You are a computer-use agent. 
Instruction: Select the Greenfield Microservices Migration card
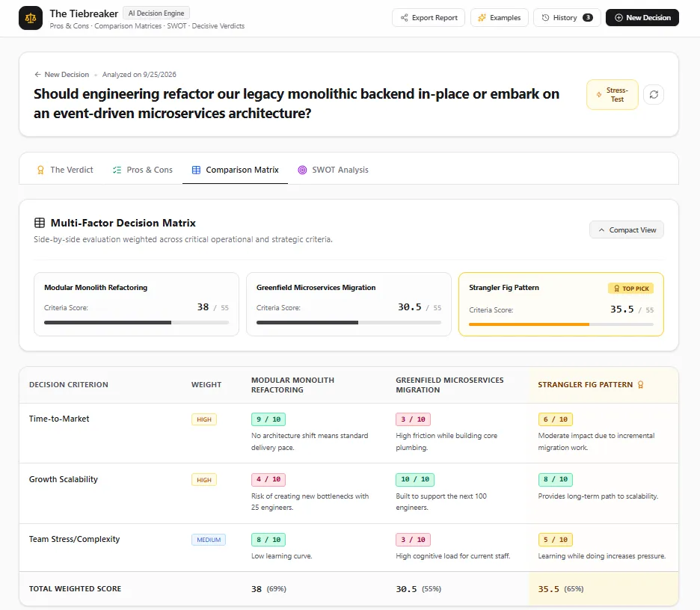pos(349,304)
